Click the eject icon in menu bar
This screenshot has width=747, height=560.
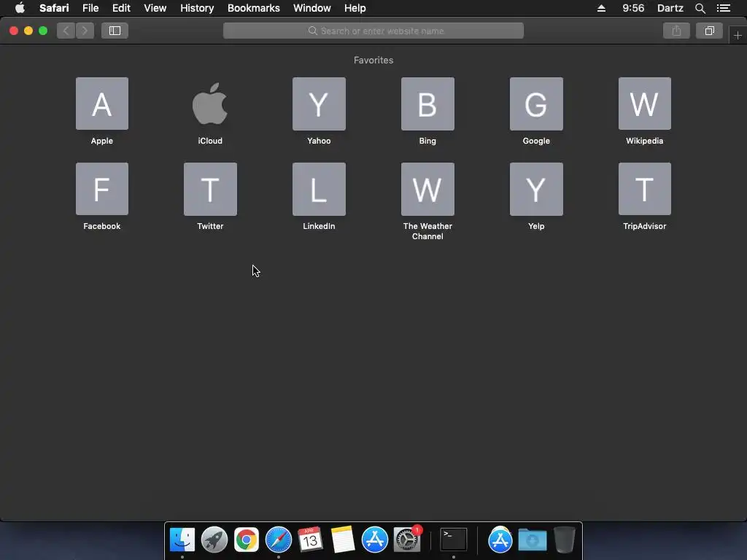[601, 8]
